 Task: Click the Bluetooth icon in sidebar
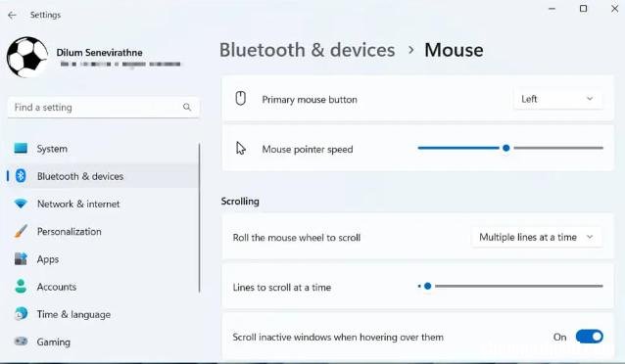click(x=21, y=176)
